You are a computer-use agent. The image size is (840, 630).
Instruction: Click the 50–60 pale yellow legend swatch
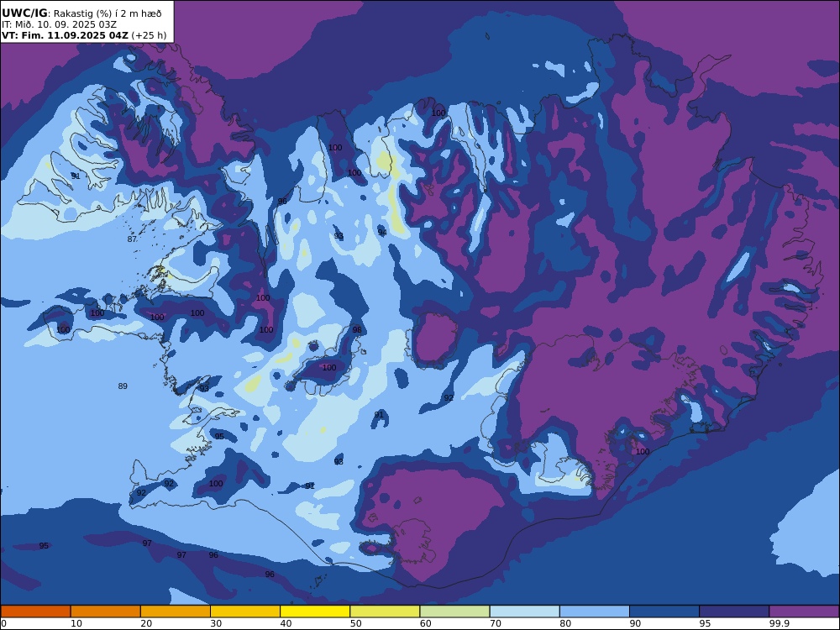click(385, 612)
